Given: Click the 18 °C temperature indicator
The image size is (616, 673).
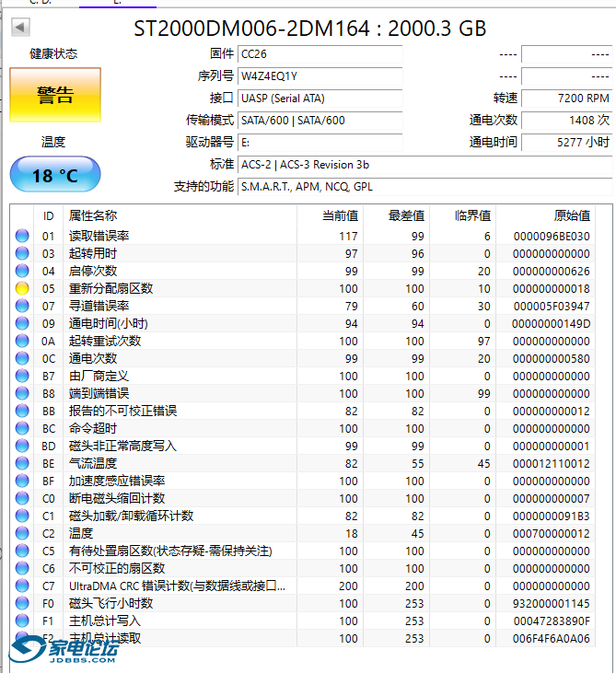Looking at the screenshot, I should click(x=55, y=175).
